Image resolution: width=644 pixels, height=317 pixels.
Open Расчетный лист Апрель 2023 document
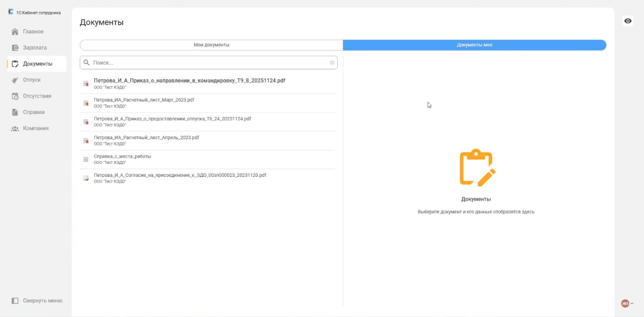coord(146,138)
